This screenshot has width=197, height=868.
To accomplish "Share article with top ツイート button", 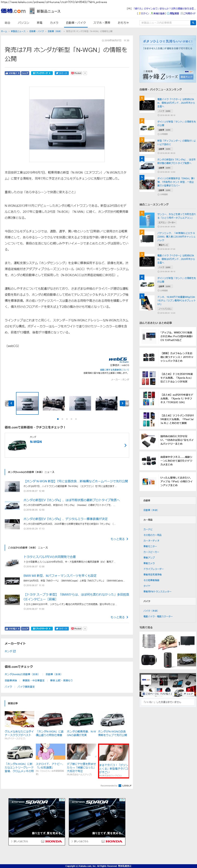I will click(x=62, y=73).
